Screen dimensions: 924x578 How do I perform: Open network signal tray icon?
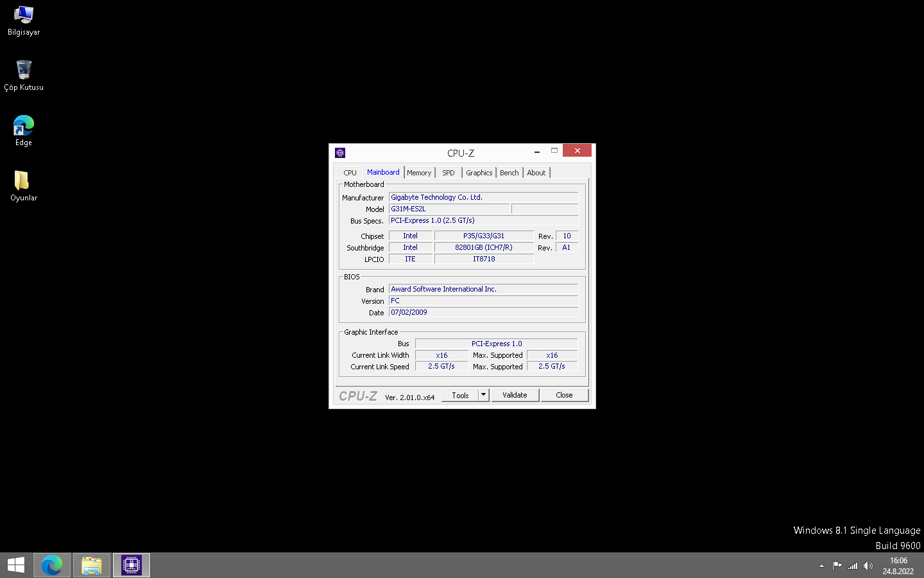point(853,566)
